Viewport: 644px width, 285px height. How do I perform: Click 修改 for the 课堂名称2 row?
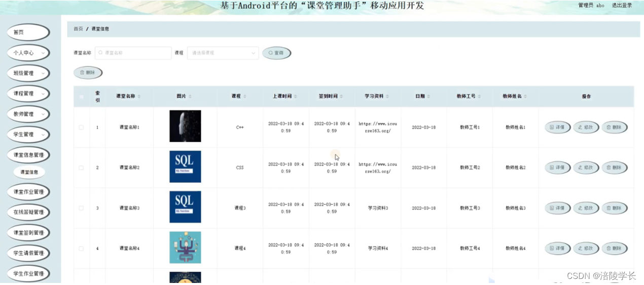coord(586,168)
